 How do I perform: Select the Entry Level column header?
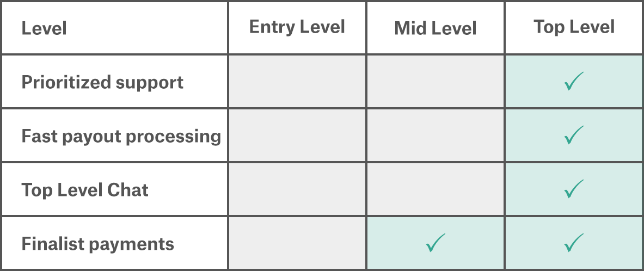297,27
